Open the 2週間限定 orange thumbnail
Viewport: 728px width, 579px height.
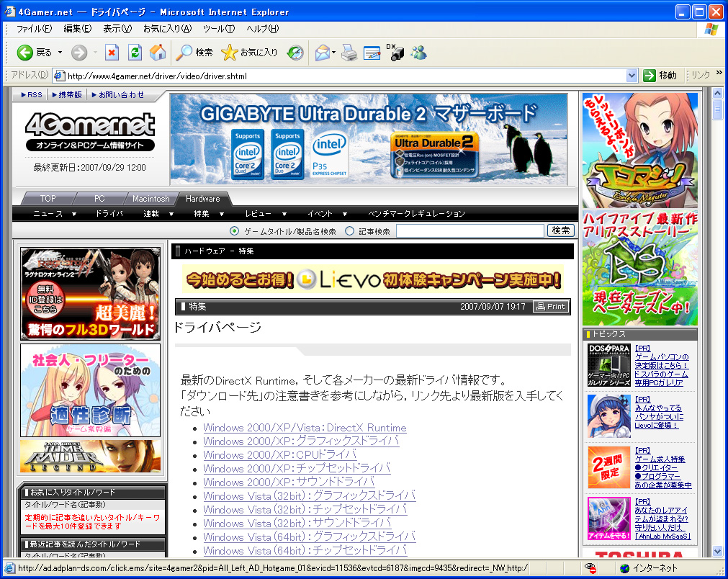[608, 467]
